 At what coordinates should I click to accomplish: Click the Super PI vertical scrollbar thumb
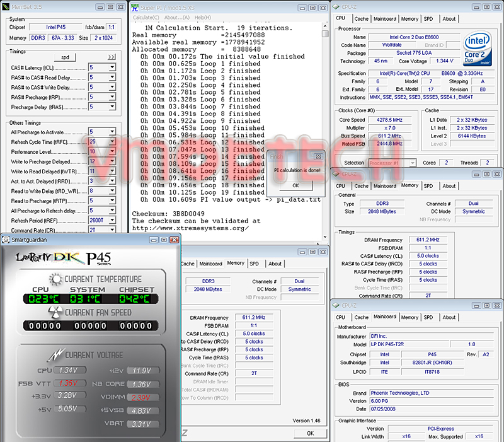(x=325, y=34)
